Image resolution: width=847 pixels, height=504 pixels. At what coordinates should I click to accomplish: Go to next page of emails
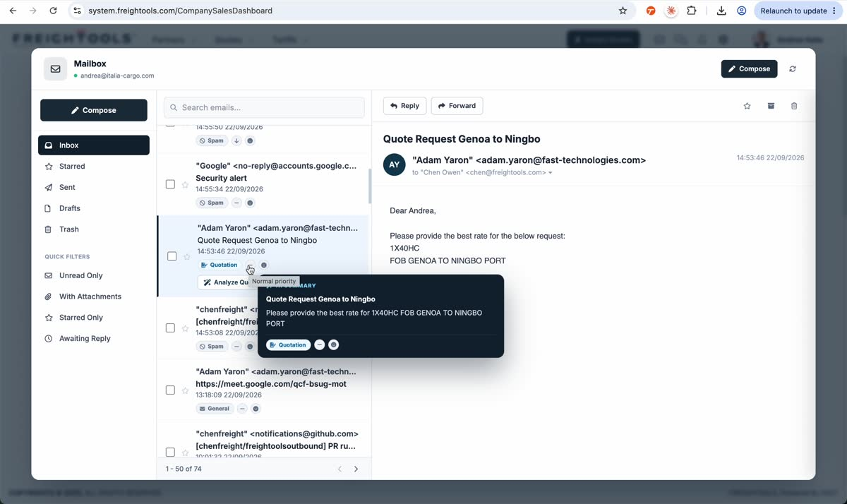[356, 469]
